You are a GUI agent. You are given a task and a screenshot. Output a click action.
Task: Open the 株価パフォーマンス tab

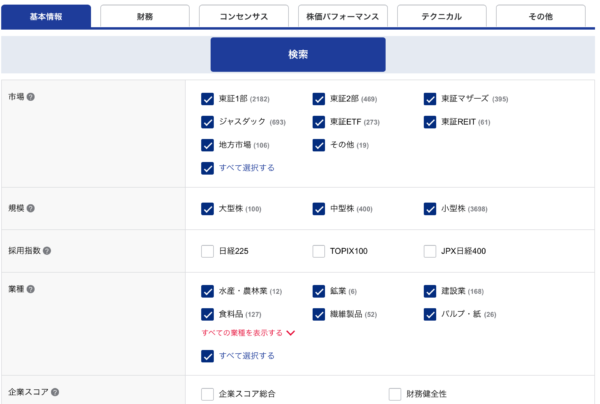point(342,17)
